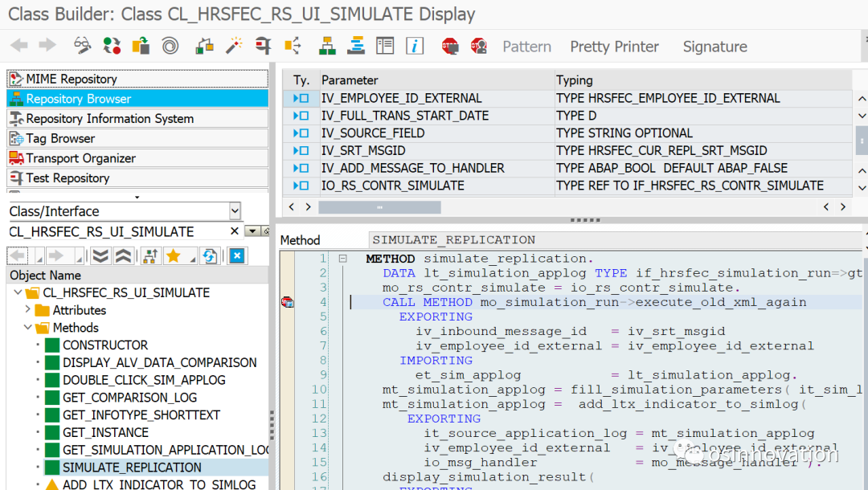Image resolution: width=868 pixels, height=490 pixels.
Task: Open the Class/Interface object type dropdown
Action: (235, 210)
